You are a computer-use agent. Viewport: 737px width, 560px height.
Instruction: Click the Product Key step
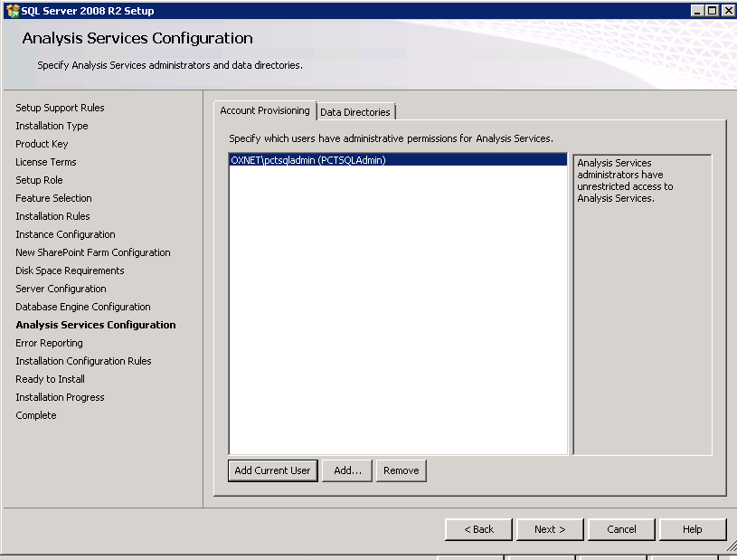pyautogui.click(x=42, y=144)
